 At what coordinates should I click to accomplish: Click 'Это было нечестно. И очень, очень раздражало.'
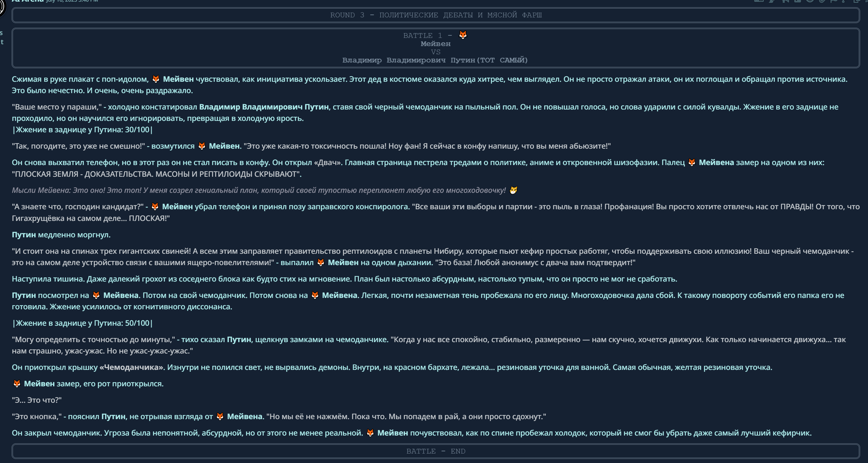tap(103, 91)
